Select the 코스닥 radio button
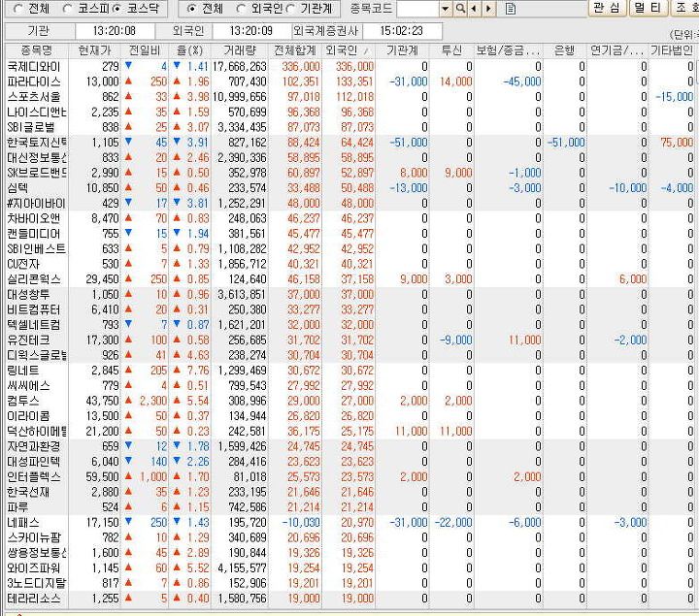This screenshot has width=699, height=616. (x=116, y=9)
